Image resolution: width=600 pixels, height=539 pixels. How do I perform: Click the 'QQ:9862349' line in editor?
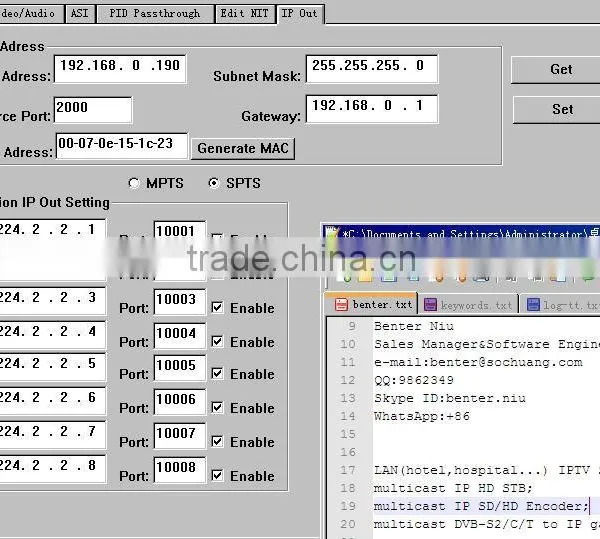[414, 380]
